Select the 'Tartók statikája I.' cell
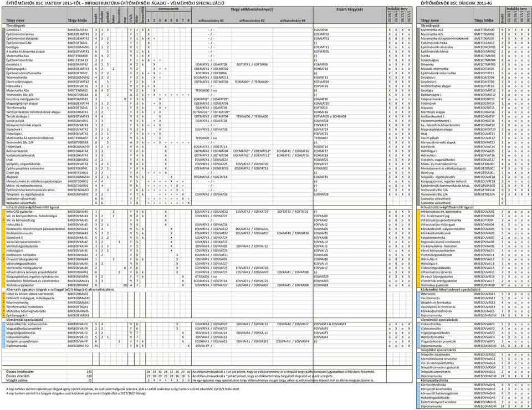 (18, 116)
